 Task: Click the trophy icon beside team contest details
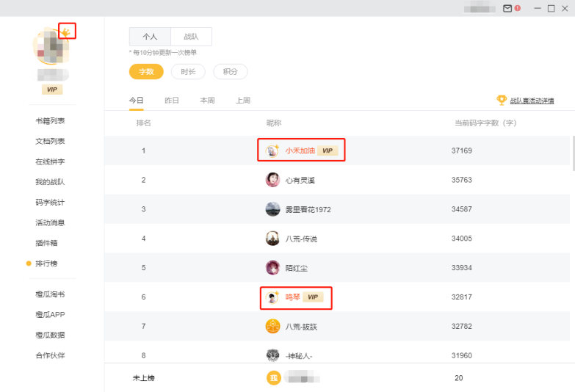(502, 100)
